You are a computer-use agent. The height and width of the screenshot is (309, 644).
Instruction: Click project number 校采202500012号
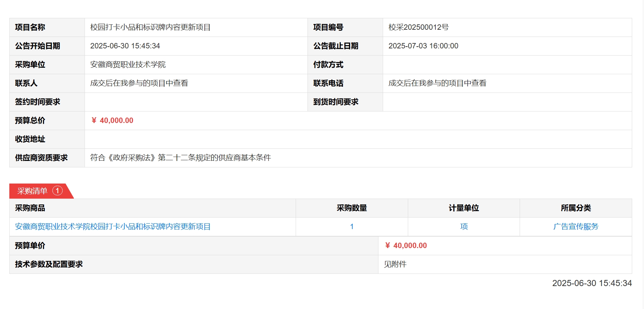pos(418,27)
